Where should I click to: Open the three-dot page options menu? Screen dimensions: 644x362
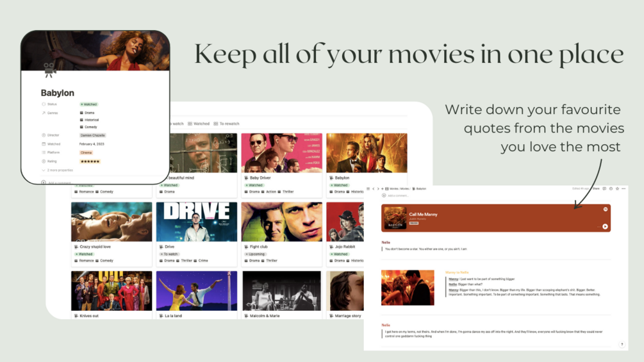623,189
